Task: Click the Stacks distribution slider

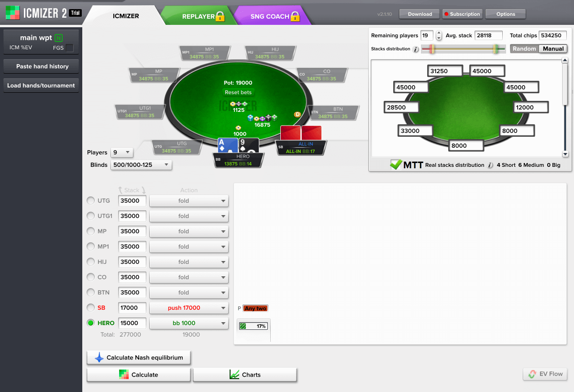Action: point(463,49)
